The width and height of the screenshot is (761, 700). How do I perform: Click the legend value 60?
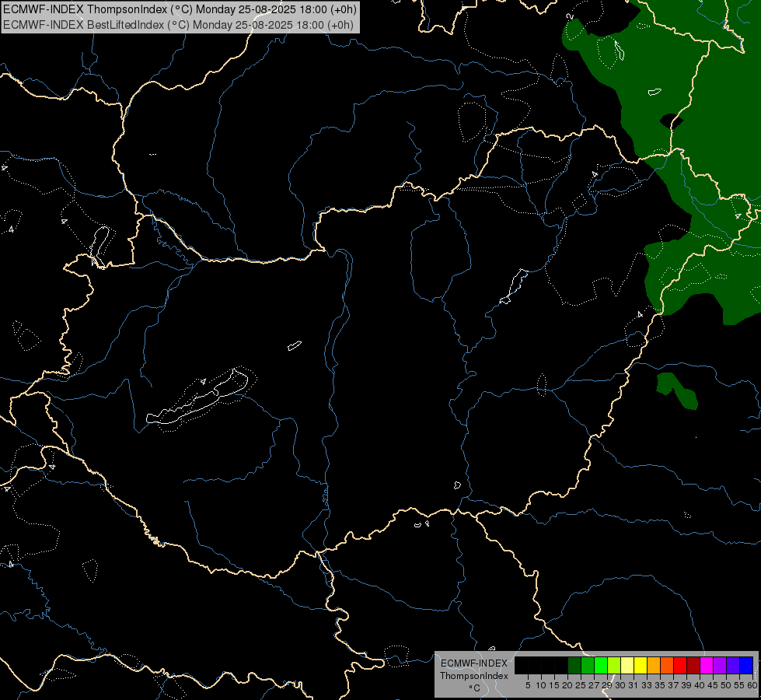(x=752, y=685)
